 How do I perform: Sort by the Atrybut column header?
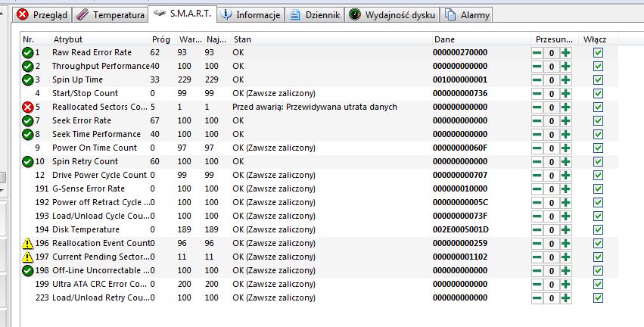100,39
